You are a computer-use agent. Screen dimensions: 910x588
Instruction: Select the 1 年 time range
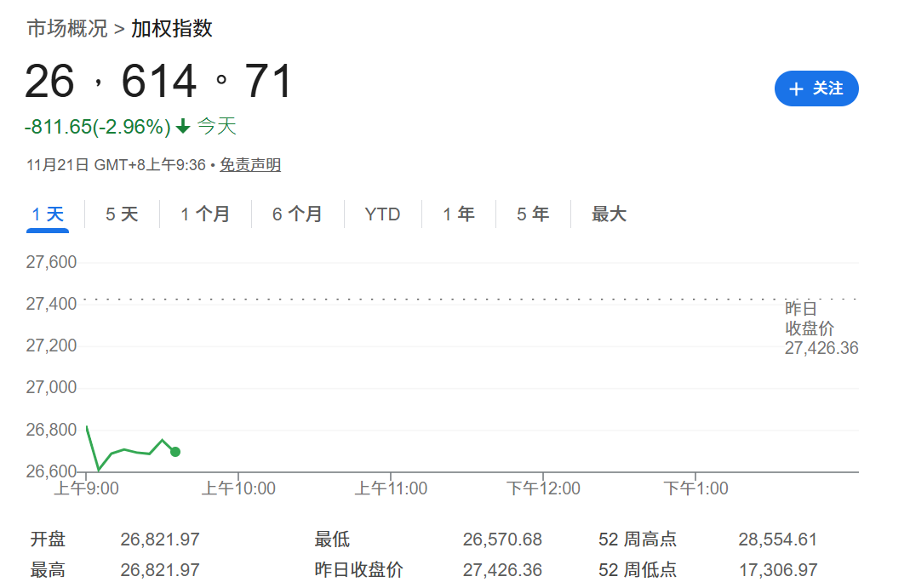click(x=459, y=214)
